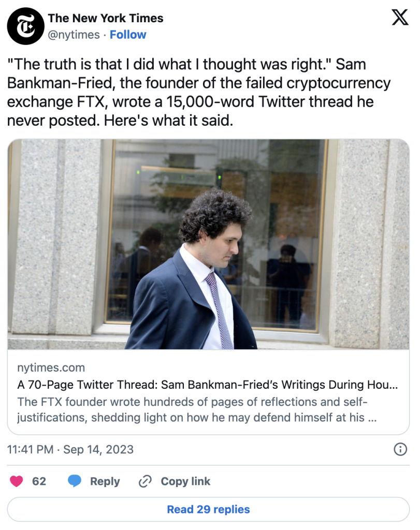Click the chain link copy icon
Viewport: 420px width, 530px height.
(144, 481)
